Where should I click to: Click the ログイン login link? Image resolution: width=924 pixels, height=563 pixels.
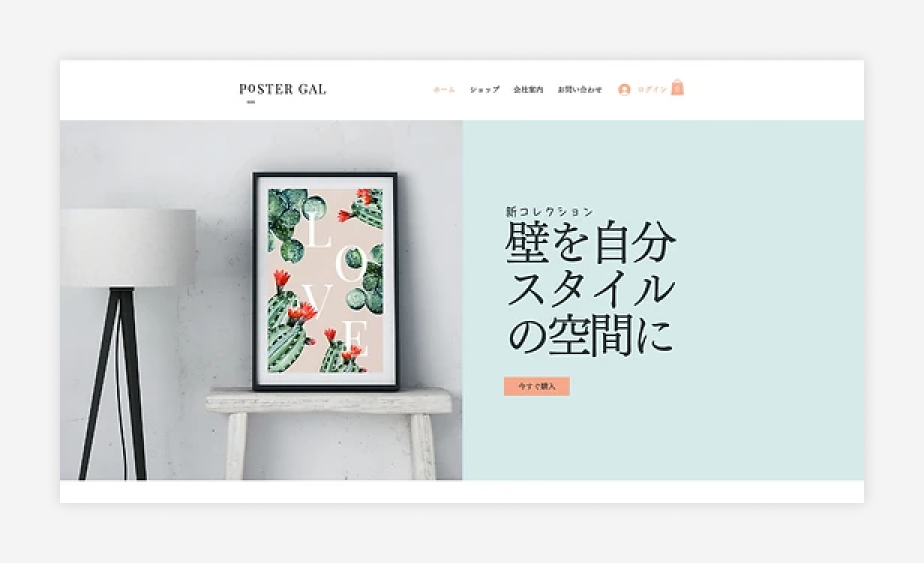(652, 90)
